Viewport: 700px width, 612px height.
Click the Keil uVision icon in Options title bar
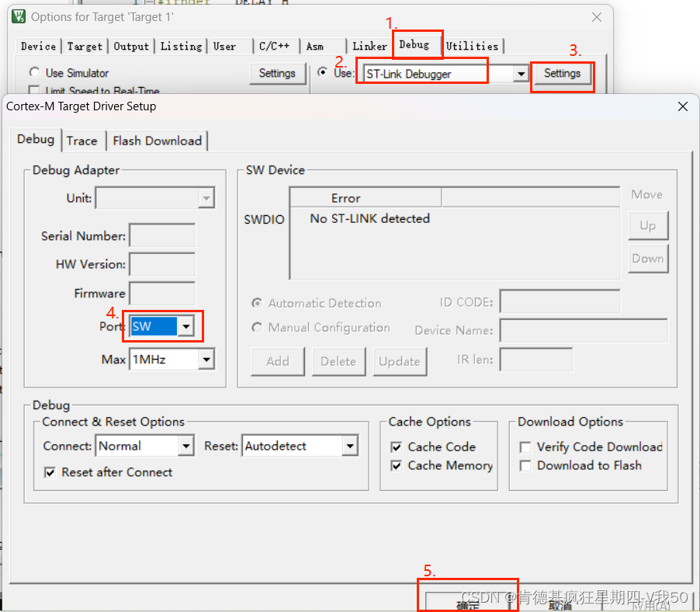point(19,17)
